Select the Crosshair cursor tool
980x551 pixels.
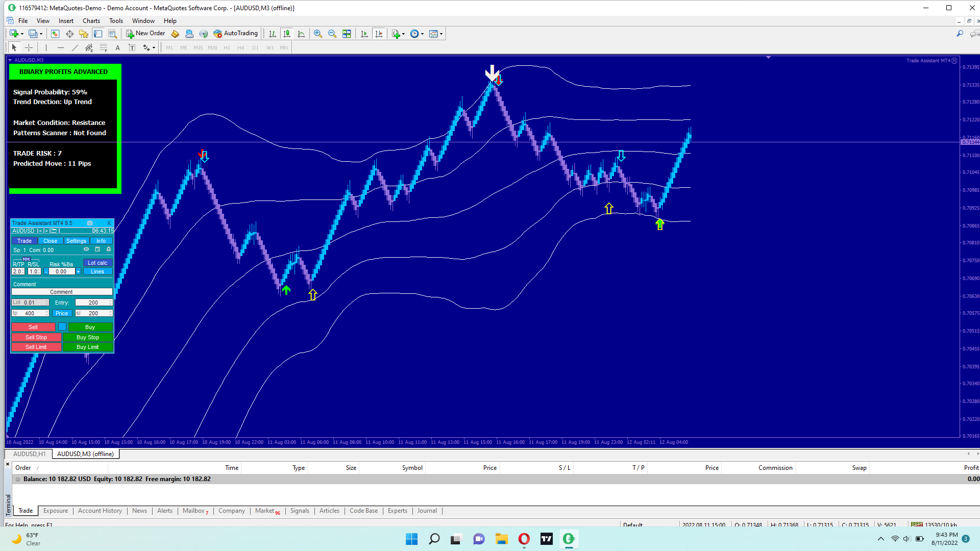[x=29, y=47]
